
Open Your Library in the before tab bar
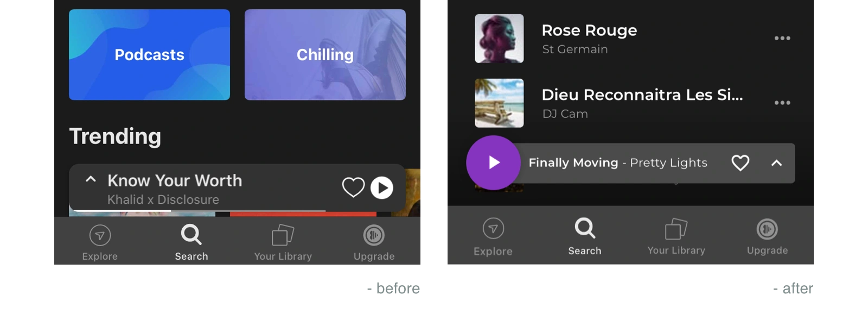[283, 243]
